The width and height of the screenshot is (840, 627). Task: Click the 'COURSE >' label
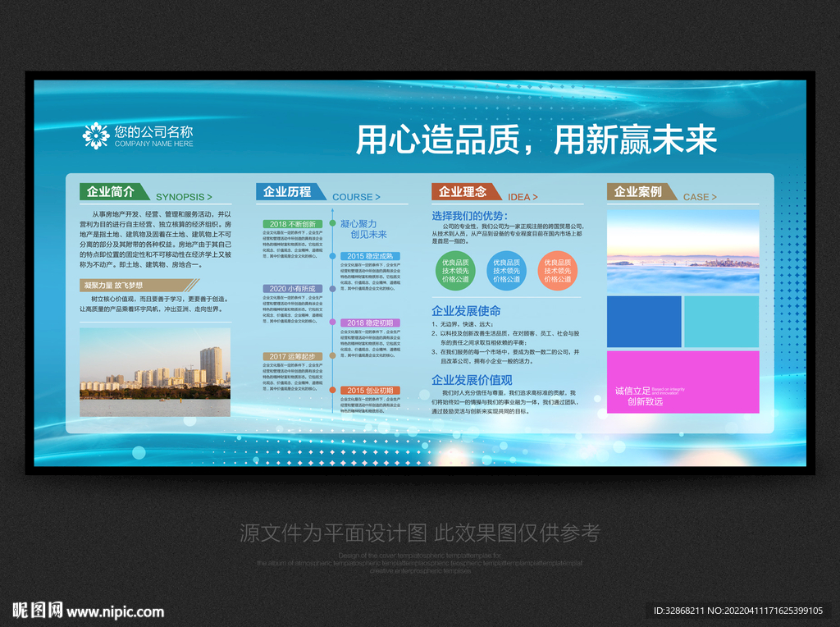pyautogui.click(x=356, y=197)
